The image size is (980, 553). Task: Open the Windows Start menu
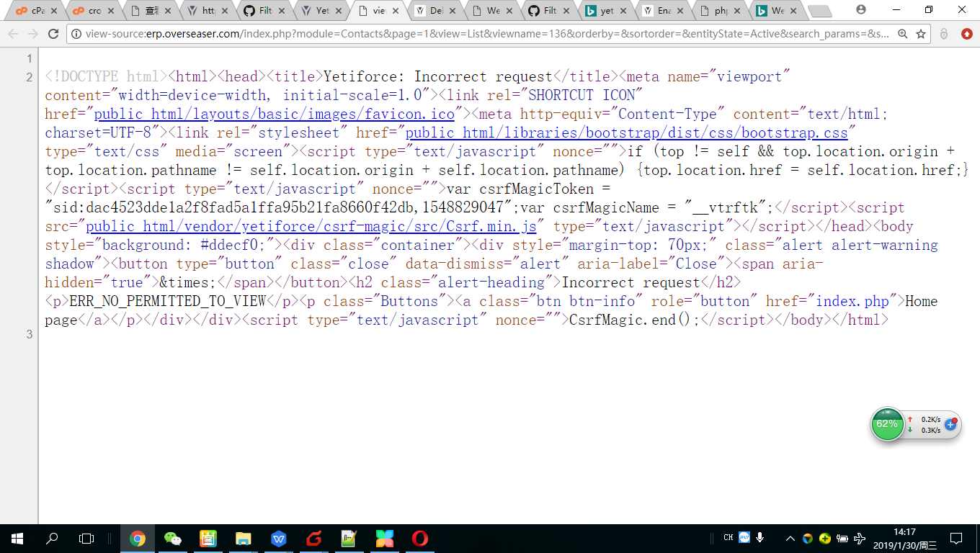[17, 538]
